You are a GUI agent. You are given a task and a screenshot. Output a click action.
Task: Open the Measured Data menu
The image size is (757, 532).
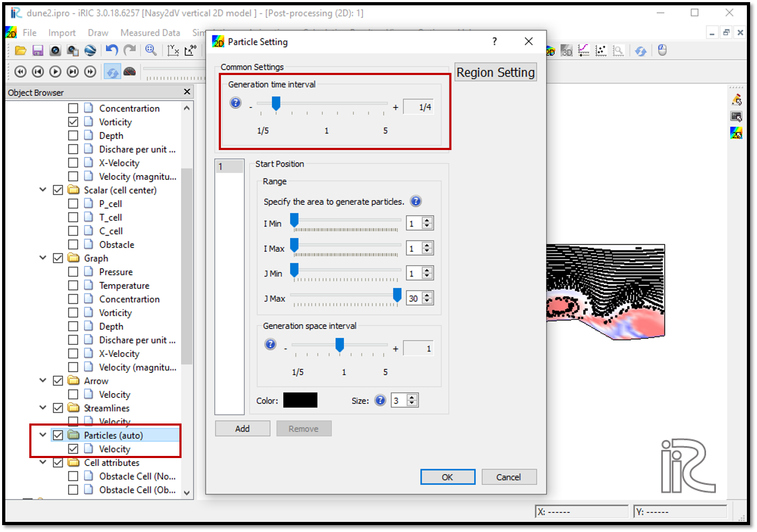tap(150, 33)
